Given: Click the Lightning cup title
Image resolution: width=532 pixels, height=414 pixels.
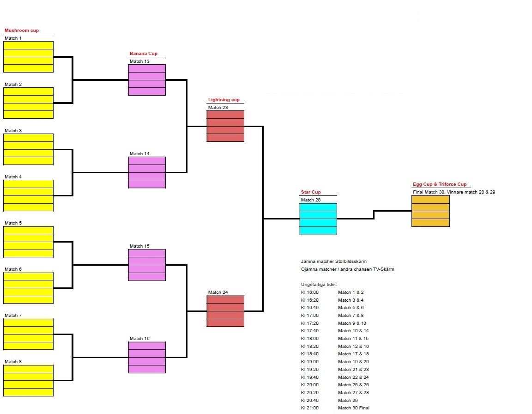Looking at the screenshot, I should point(224,100).
